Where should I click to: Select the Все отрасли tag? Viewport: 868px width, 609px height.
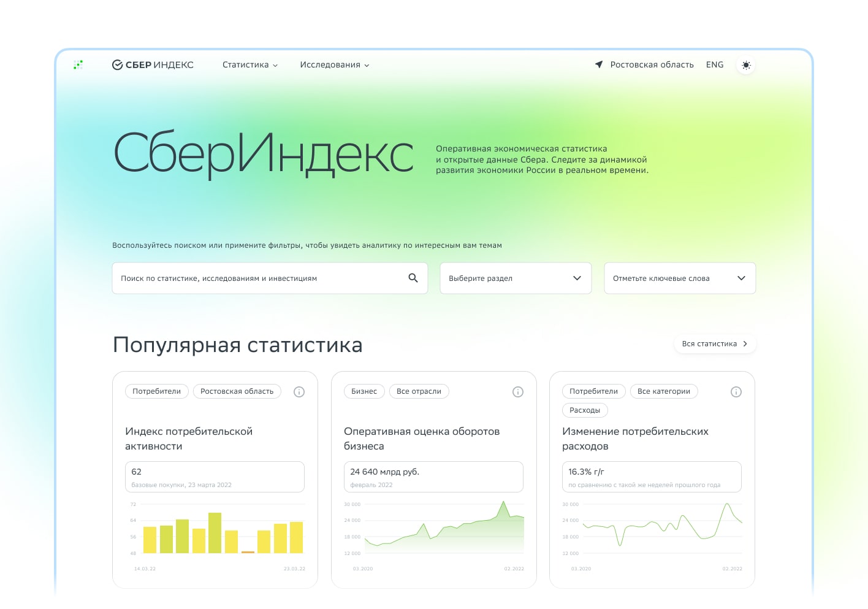(x=419, y=391)
